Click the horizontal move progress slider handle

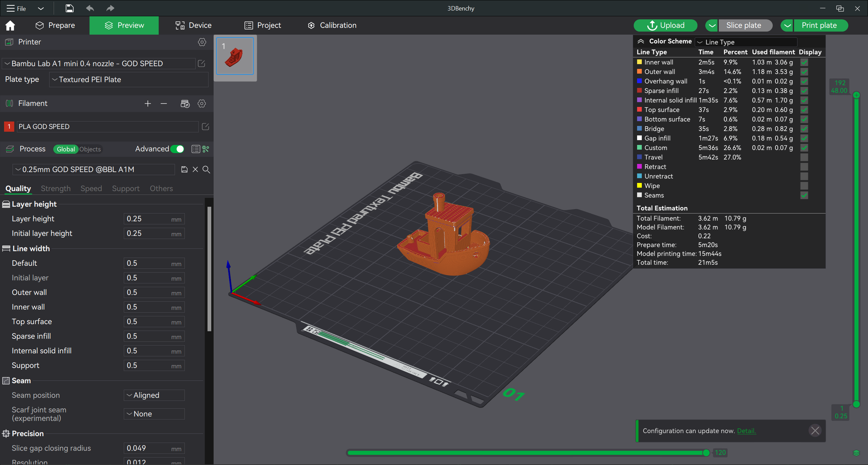point(706,452)
